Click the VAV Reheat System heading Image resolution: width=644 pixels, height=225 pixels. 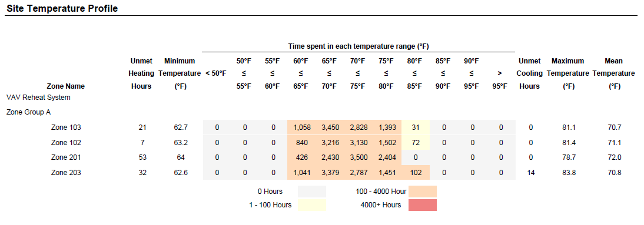point(38,98)
